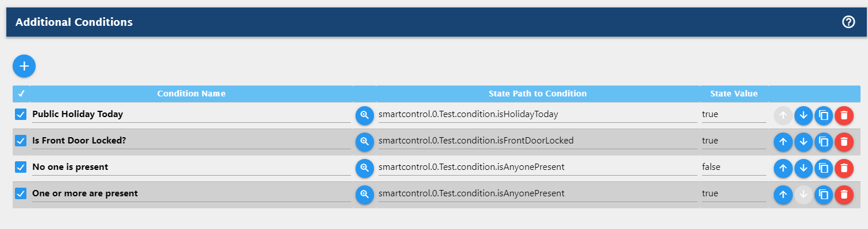Uncheck the Public Holiday Today checkbox

point(21,114)
